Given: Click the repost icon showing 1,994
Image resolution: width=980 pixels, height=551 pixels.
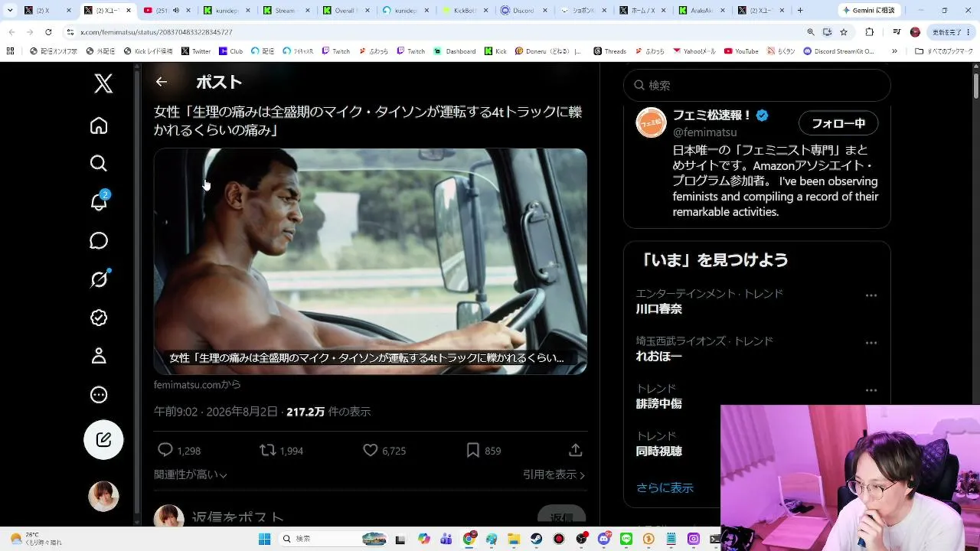Looking at the screenshot, I should coord(268,451).
